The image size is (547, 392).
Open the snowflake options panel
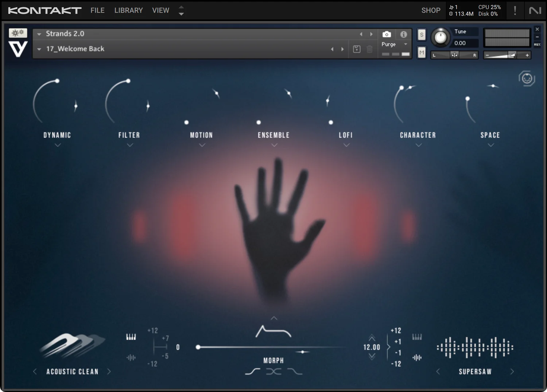tap(18, 33)
